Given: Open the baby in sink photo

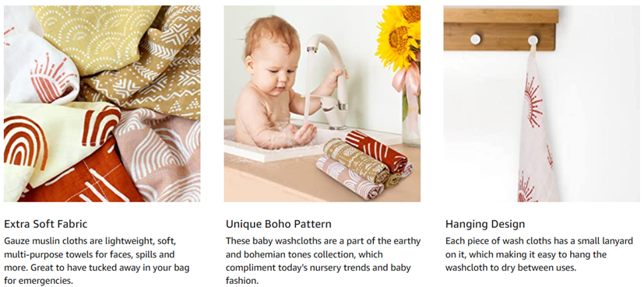Looking at the screenshot, I should point(322,103).
